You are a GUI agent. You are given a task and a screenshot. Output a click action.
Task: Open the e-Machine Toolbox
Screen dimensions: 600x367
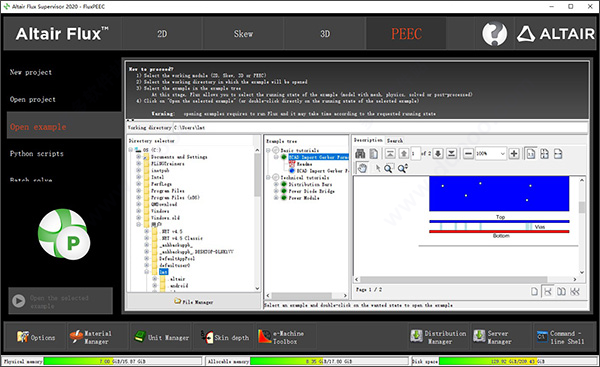coord(281,337)
